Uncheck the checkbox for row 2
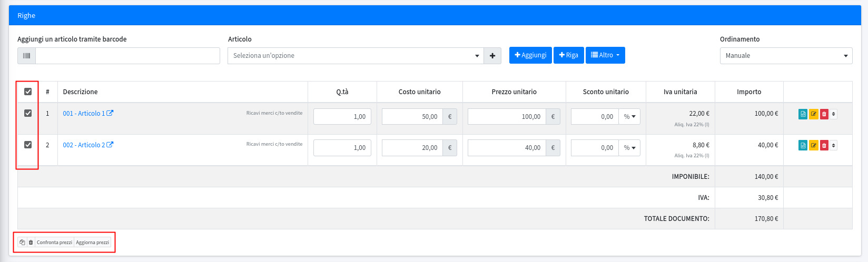 click(28, 145)
